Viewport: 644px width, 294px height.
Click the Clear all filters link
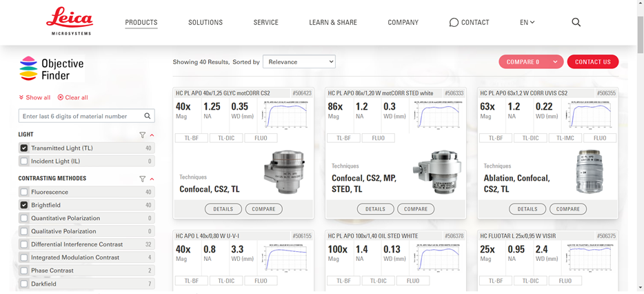click(x=72, y=97)
